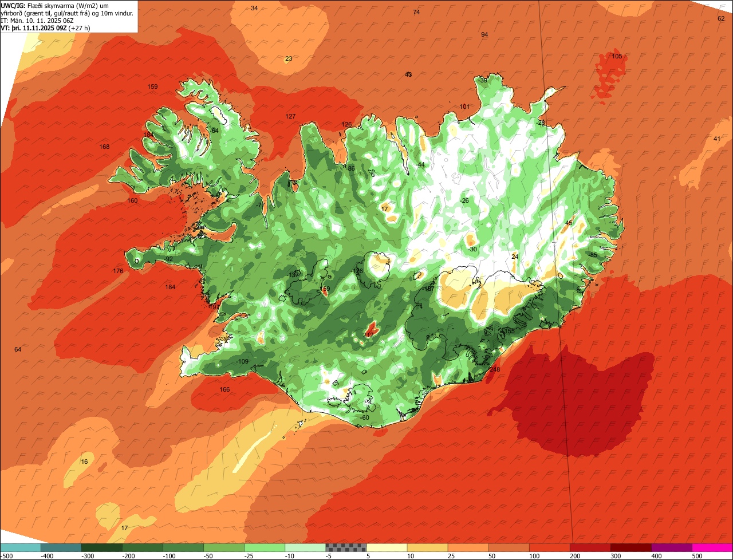This screenshot has width=733, height=560.
Task: Click the pale yellow 5 to 10 swatch
Action: coord(387,547)
